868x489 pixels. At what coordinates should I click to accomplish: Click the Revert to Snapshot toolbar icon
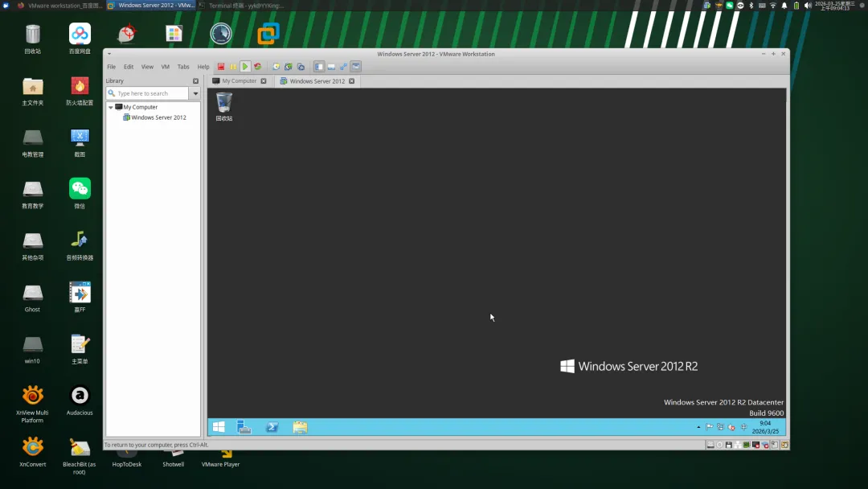click(289, 67)
